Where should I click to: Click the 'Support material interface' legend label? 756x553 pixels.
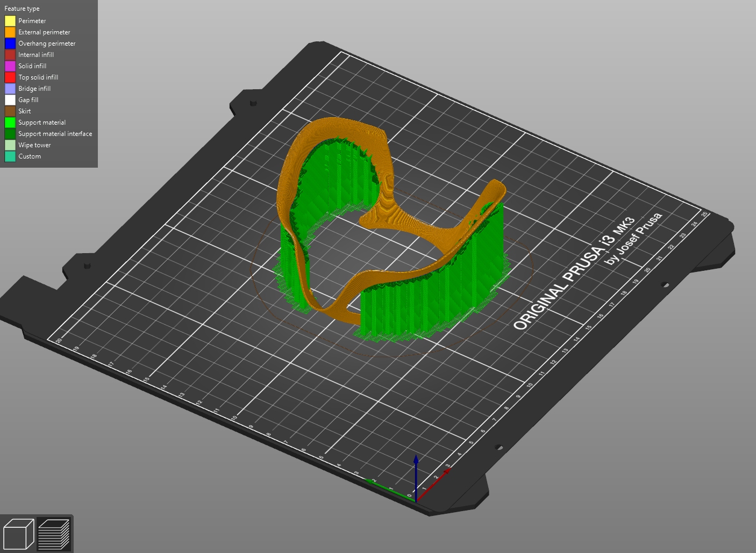pyautogui.click(x=55, y=134)
